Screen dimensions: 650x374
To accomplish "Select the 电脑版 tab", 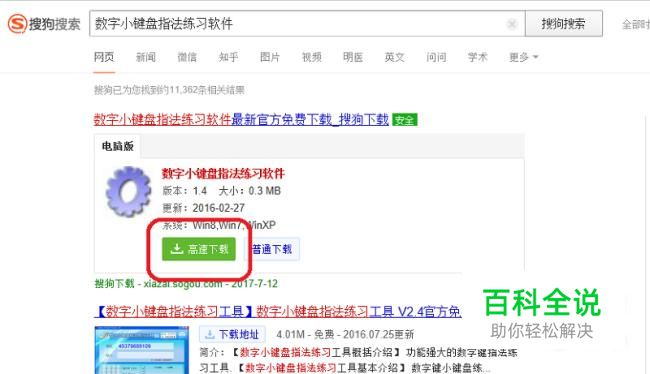I will pos(118,146).
